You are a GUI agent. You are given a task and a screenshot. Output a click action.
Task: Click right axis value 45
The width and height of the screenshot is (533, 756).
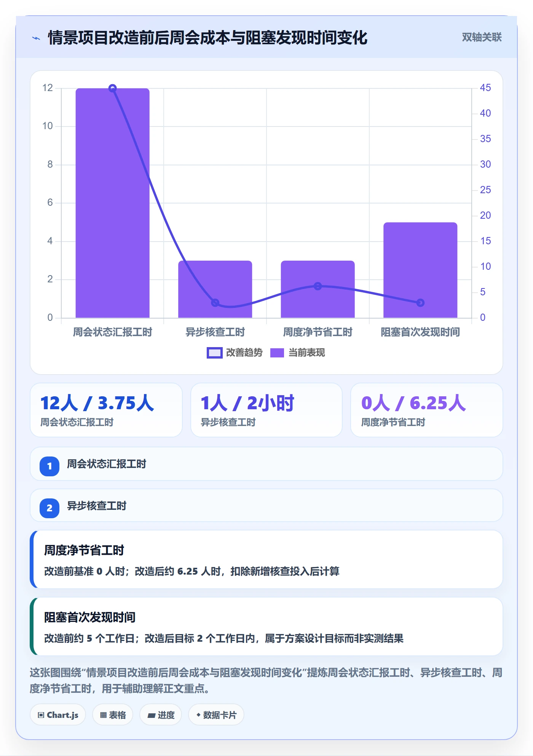coord(485,88)
